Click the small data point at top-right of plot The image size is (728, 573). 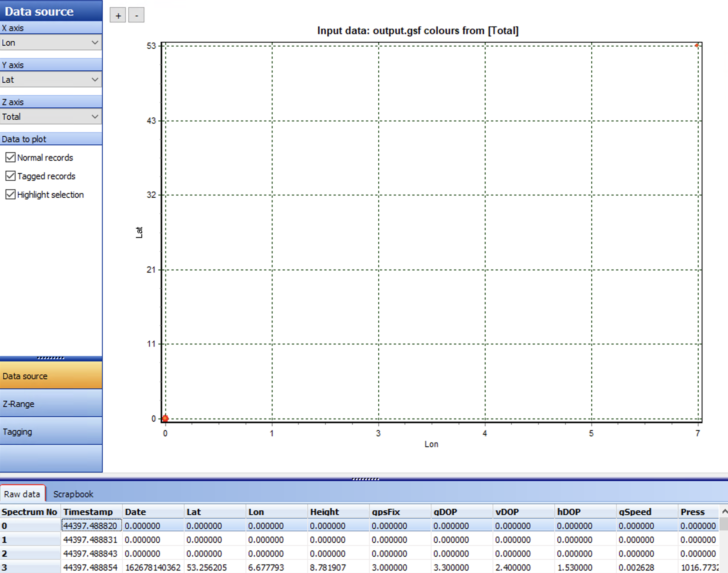pyautogui.click(x=697, y=46)
